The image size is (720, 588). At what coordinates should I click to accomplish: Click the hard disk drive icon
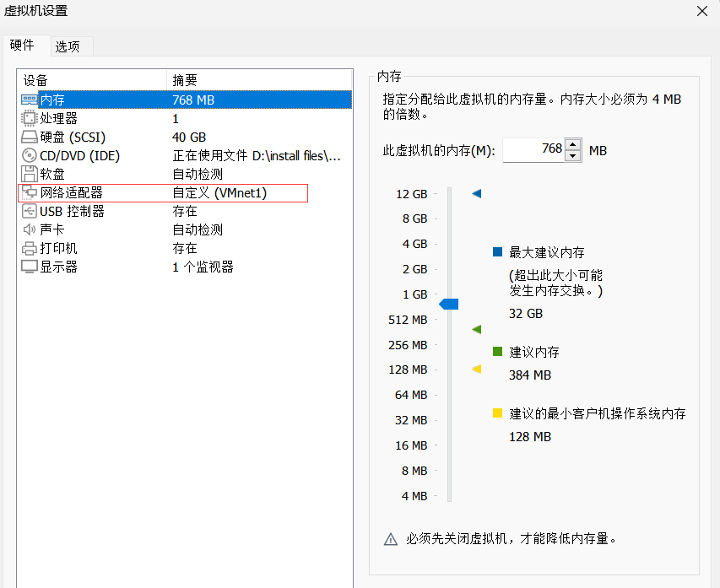coord(30,137)
